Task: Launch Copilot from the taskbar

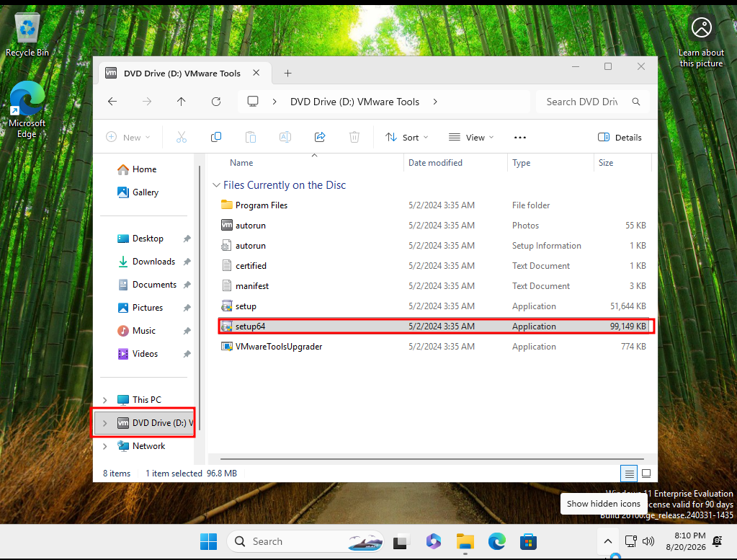Action: point(434,542)
